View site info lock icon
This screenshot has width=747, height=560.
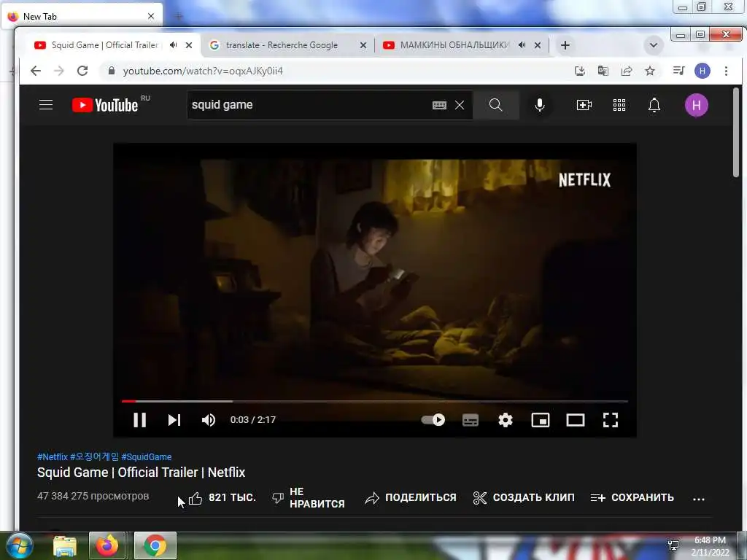point(112,71)
